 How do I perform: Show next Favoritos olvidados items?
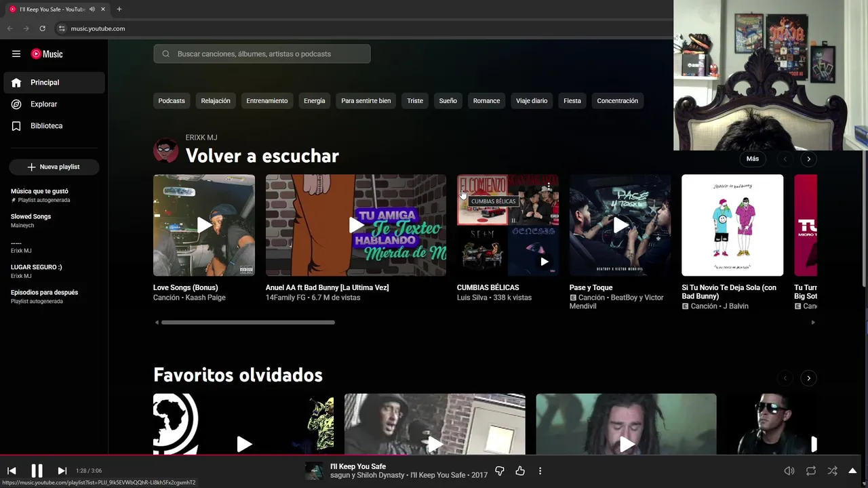pos(808,378)
